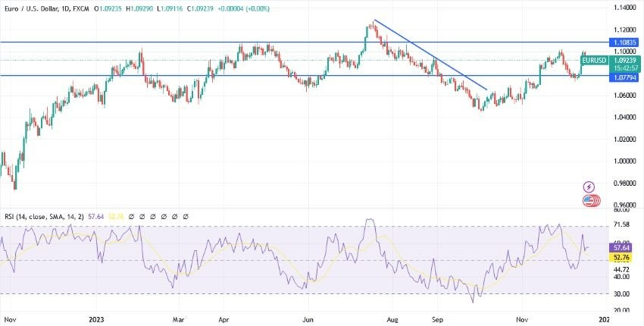644x326 pixels.
Task: Click the Jun label on time axis
Action: (x=308, y=319)
